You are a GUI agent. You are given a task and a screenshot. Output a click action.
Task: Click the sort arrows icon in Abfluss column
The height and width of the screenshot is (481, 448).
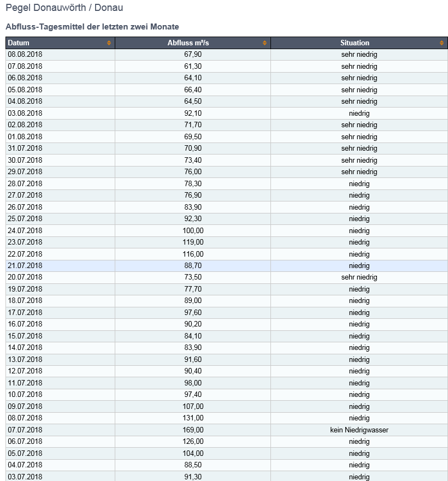pyautogui.click(x=264, y=43)
